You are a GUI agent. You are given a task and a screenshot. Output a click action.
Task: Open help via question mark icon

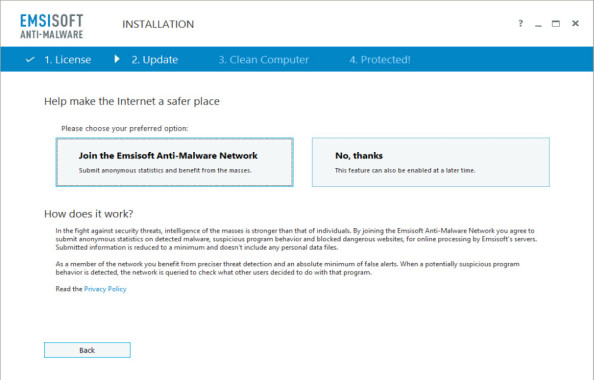coord(521,23)
